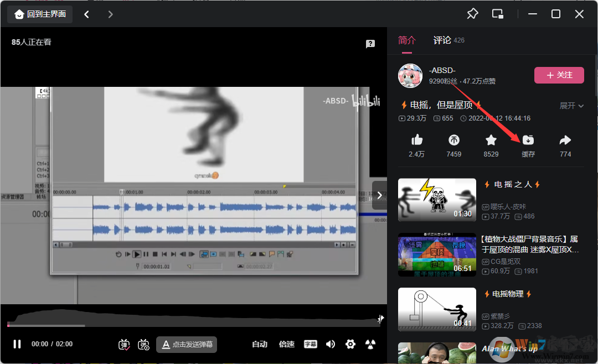Pin the window with the pushpin icon
598x364 pixels.
coord(472,14)
